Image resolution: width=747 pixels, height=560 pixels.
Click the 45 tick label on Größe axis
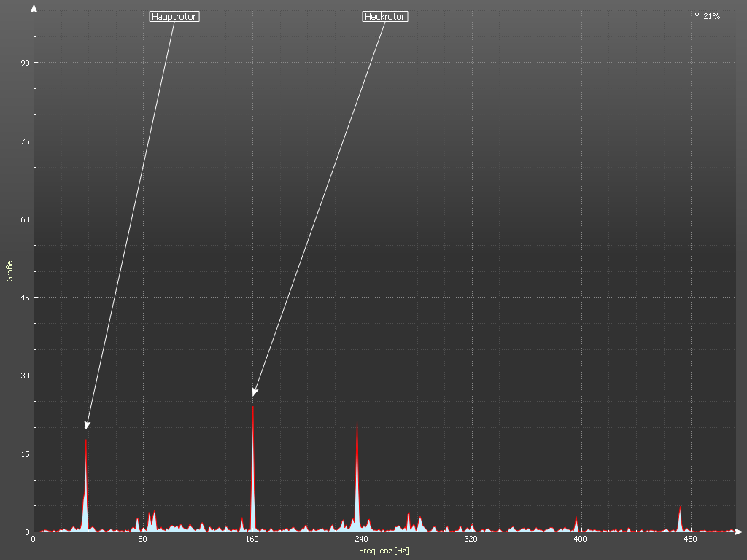(x=25, y=297)
